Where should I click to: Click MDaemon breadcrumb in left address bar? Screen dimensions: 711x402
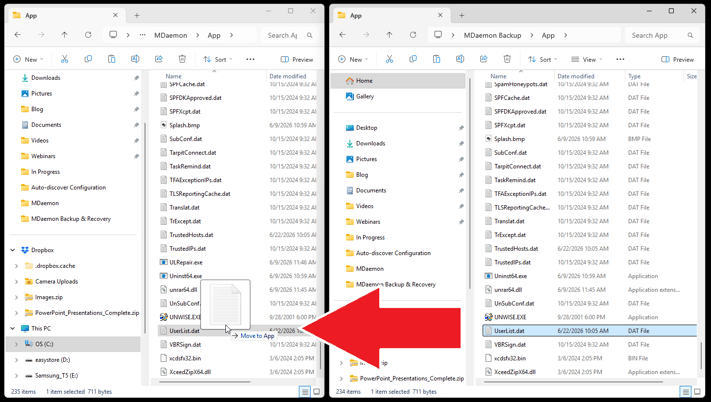coord(170,35)
